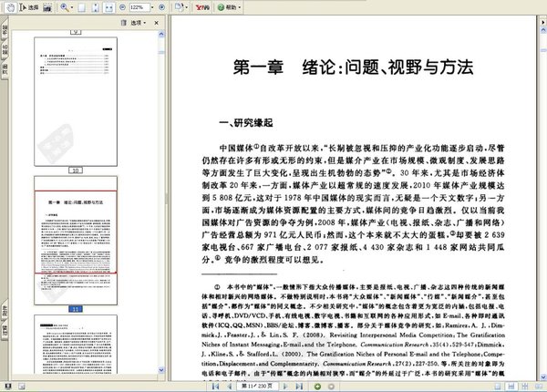Open the Bookmarks side tab
547x392 pixels.
coord(5,31)
